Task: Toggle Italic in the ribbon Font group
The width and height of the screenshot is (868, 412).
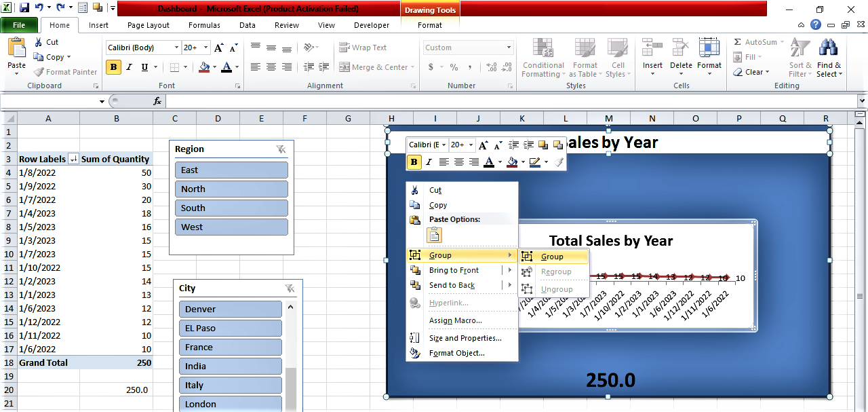Action: [x=129, y=67]
